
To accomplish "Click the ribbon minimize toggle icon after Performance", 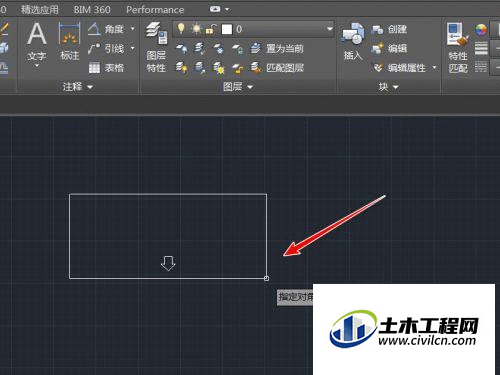I will (x=215, y=9).
